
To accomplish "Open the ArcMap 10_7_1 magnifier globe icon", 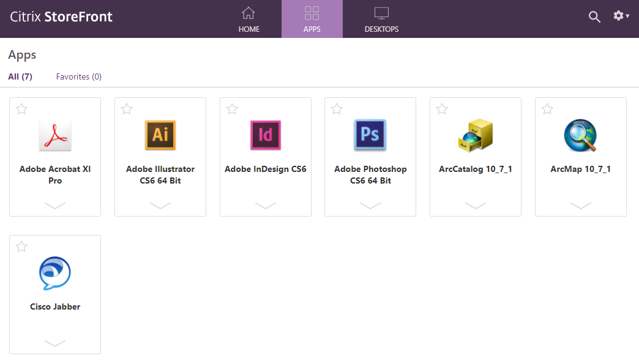I will (x=580, y=135).
